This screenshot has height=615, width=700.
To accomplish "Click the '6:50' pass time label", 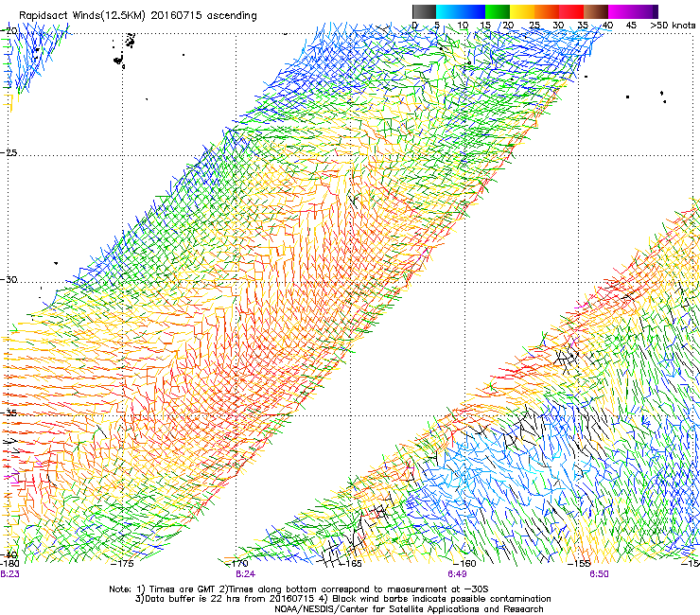I will 599,574.
